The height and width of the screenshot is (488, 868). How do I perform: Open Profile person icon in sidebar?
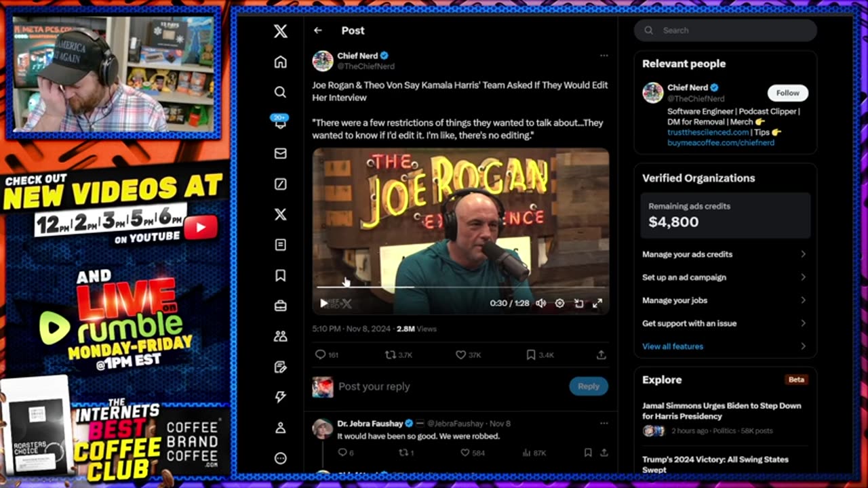point(281,428)
